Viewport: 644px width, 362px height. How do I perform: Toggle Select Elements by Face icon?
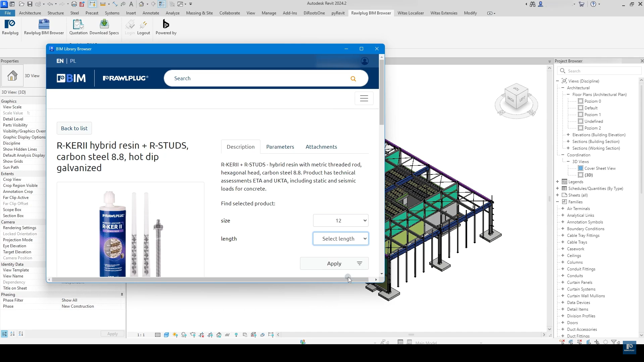[x=588, y=342]
